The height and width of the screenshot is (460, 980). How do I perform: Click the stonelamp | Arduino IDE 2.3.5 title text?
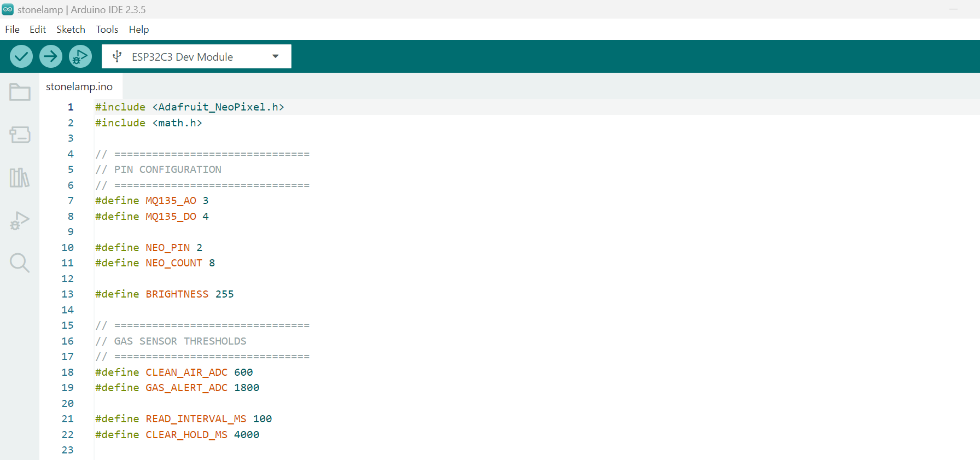(x=81, y=10)
